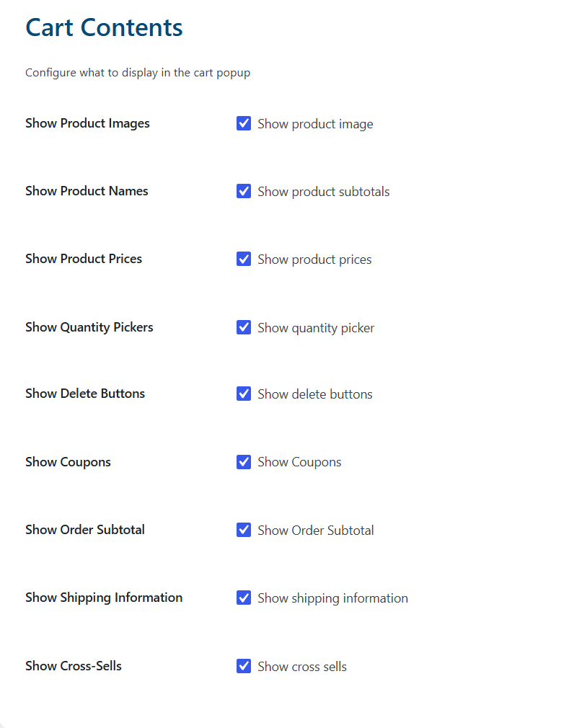This screenshot has width=582, height=728.
Task: Click the 'Show cross sells' label text
Action: [x=302, y=667]
